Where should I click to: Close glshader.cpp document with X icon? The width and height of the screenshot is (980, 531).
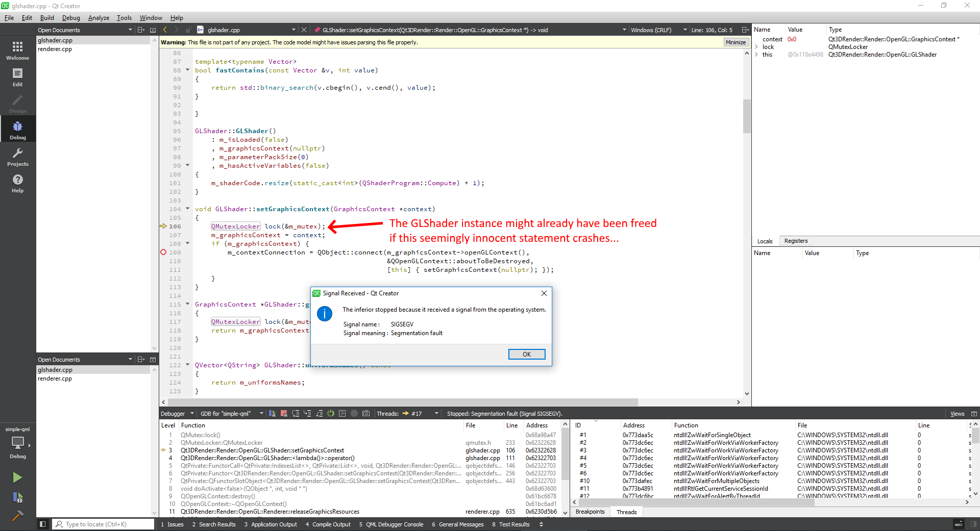coord(304,30)
